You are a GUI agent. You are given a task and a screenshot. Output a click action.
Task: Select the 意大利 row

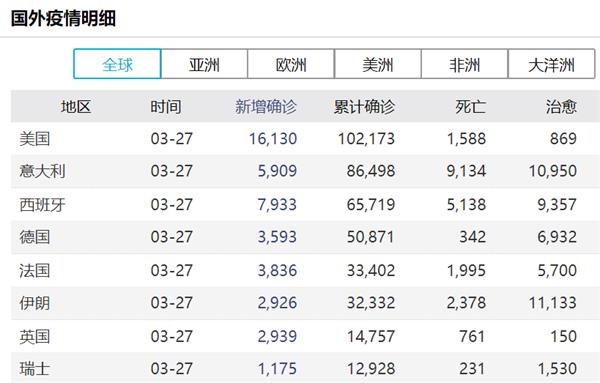point(305,171)
